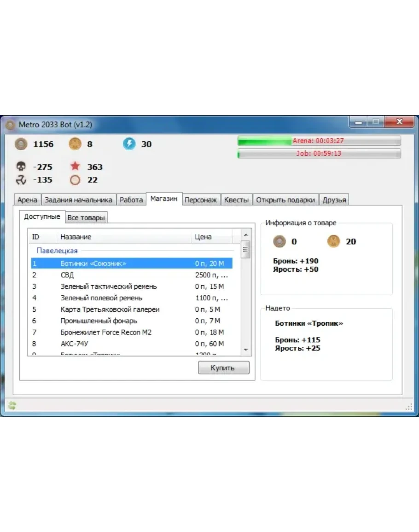Click the gold coin icon showing 8
Image resolution: width=419 pixels, height=532 pixels.
pos(75,144)
